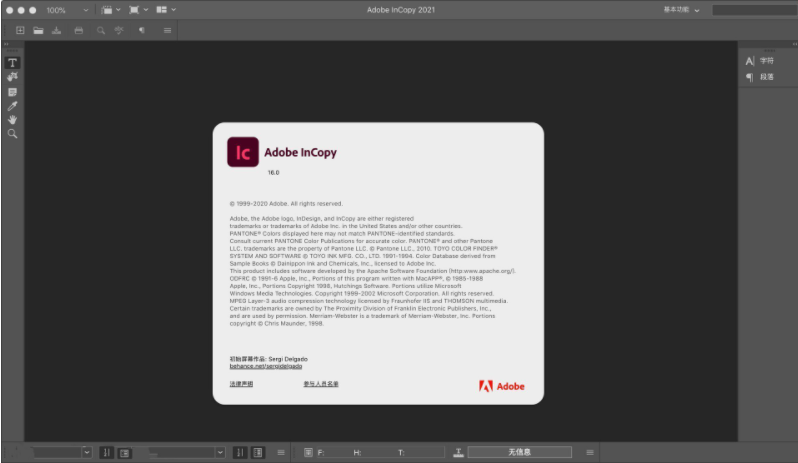
Task: Select the Note tool
Action: coord(13,91)
